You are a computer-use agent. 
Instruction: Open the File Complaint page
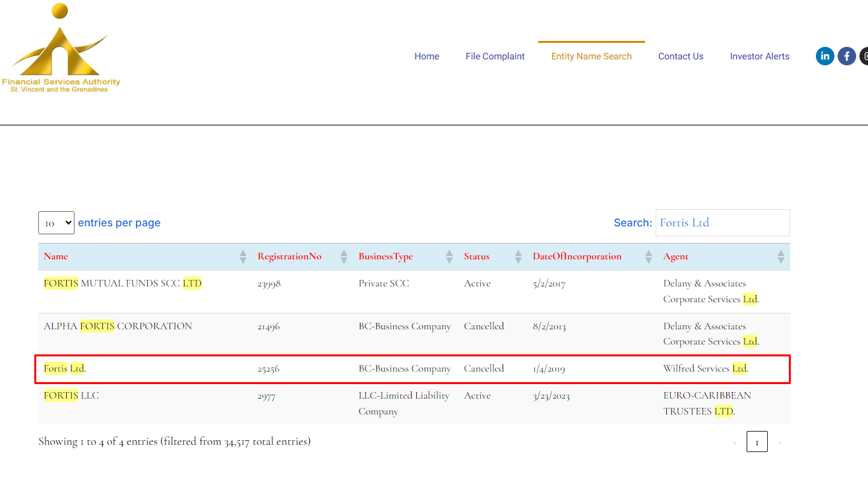495,56
